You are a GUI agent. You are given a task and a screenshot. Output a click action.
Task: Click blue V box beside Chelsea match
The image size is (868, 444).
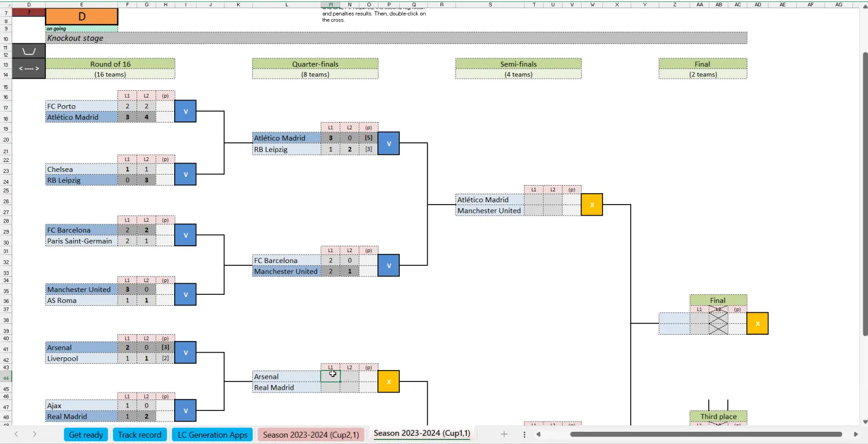click(185, 174)
